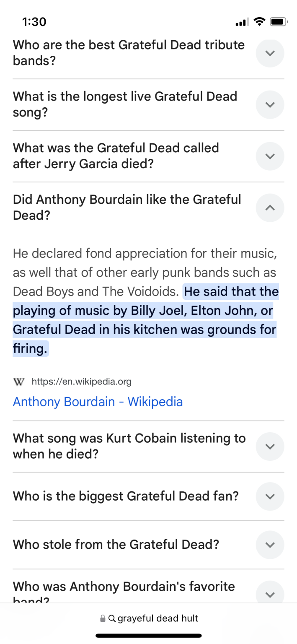Open Anthony Bourdain - Wikipedia link
Image resolution: width=297 pixels, height=644 pixels.
[x=98, y=402]
